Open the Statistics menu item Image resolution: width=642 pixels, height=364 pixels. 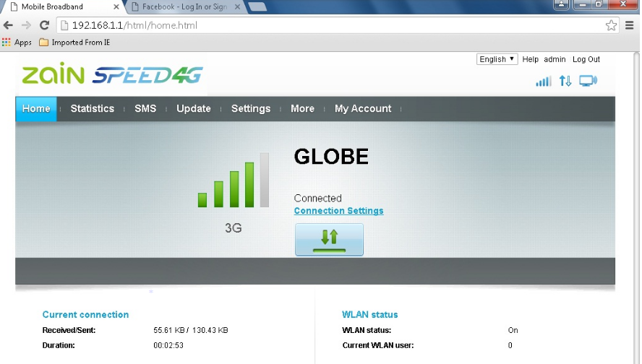[x=92, y=109]
